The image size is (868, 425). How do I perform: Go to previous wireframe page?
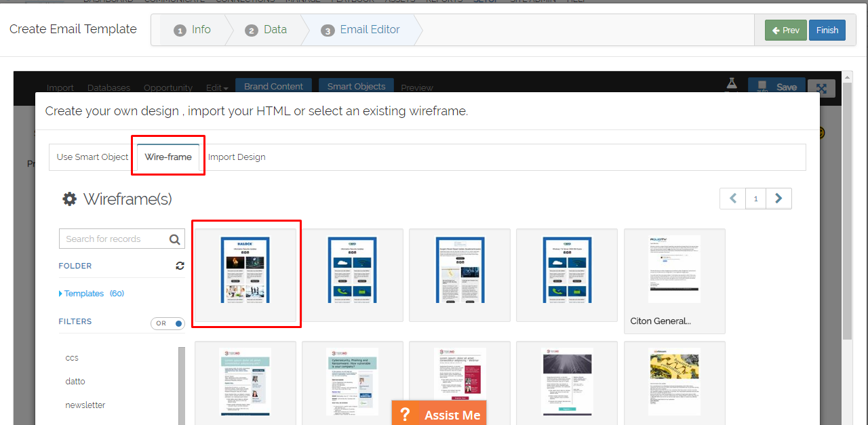(x=732, y=199)
